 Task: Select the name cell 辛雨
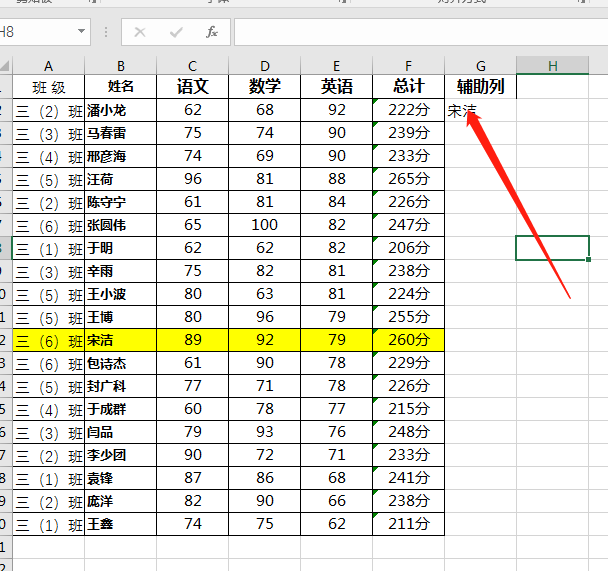pyautogui.click(x=121, y=271)
